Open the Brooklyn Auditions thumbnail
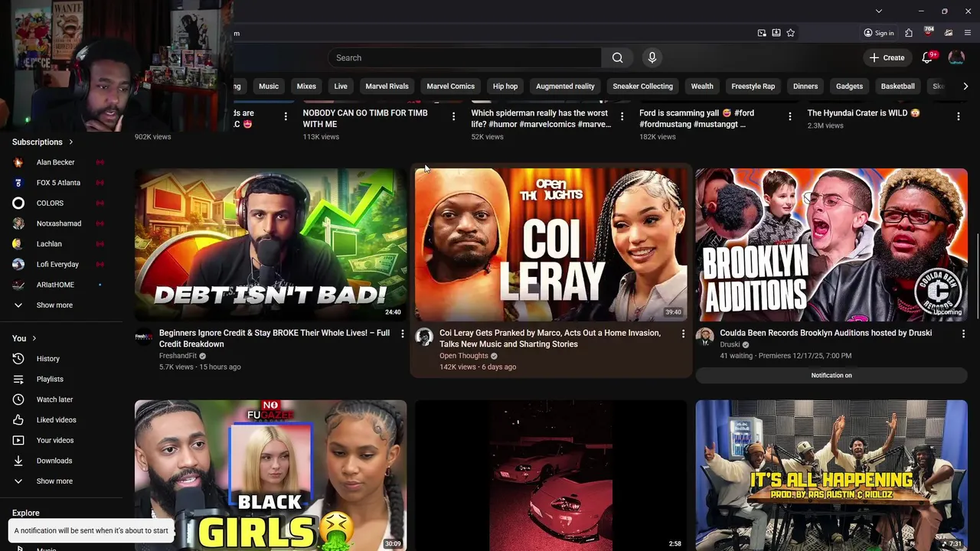 click(x=831, y=245)
